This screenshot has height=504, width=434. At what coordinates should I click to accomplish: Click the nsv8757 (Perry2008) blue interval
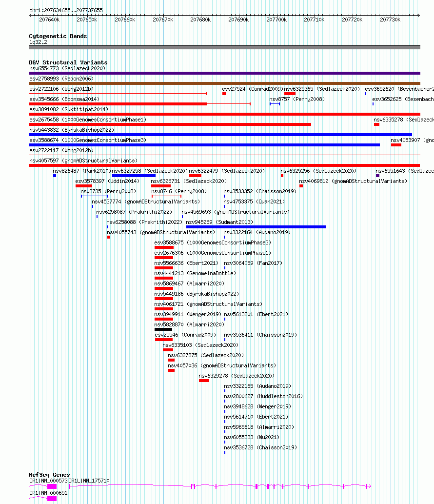275,104
